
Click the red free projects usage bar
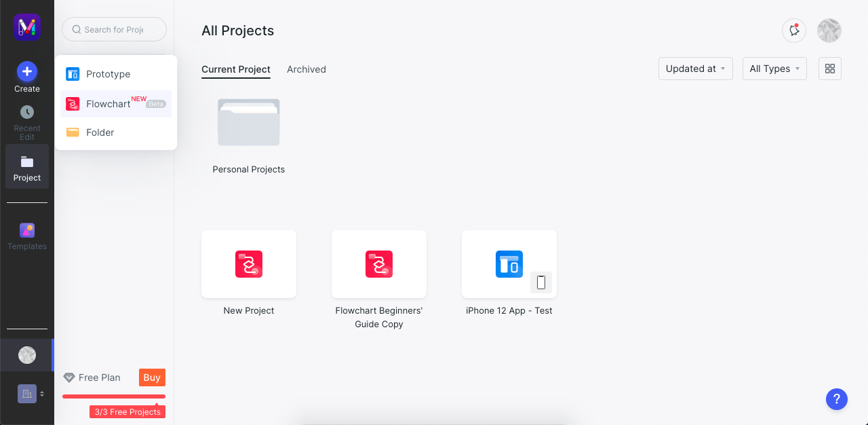[113, 396]
